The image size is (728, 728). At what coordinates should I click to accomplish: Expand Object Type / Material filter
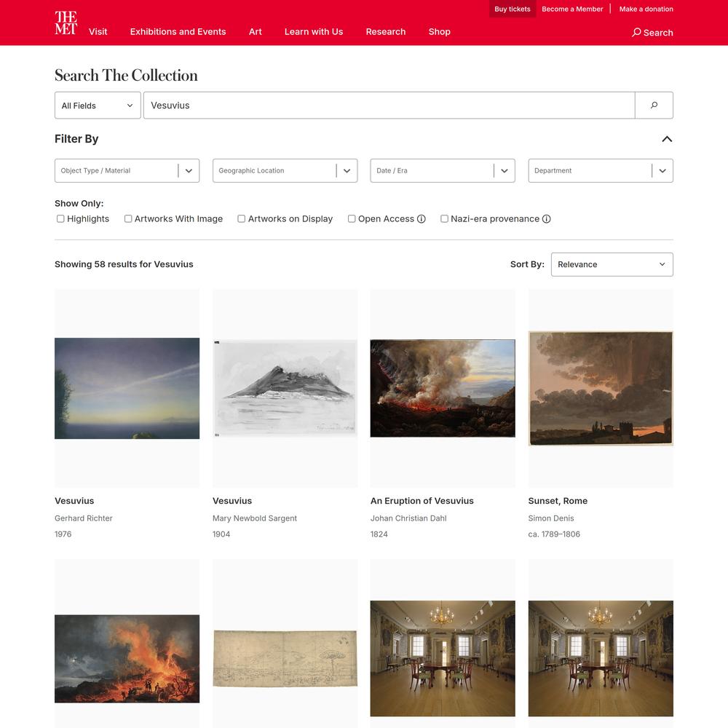pyautogui.click(x=127, y=171)
